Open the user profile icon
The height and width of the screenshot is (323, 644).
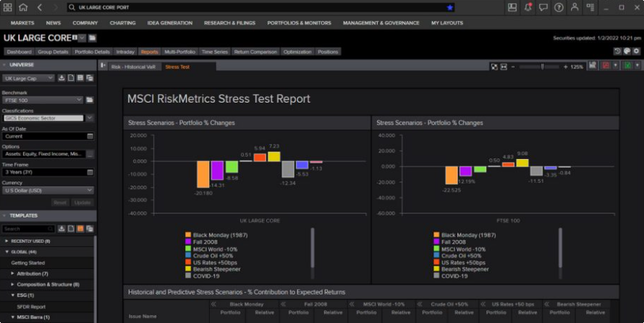tap(575, 7)
